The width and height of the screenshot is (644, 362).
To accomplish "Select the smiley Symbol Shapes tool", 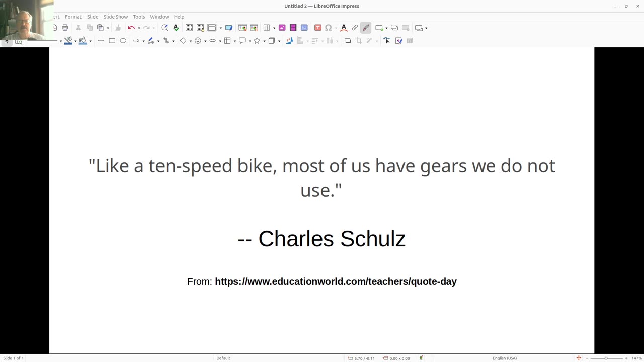I will [x=198, y=41].
